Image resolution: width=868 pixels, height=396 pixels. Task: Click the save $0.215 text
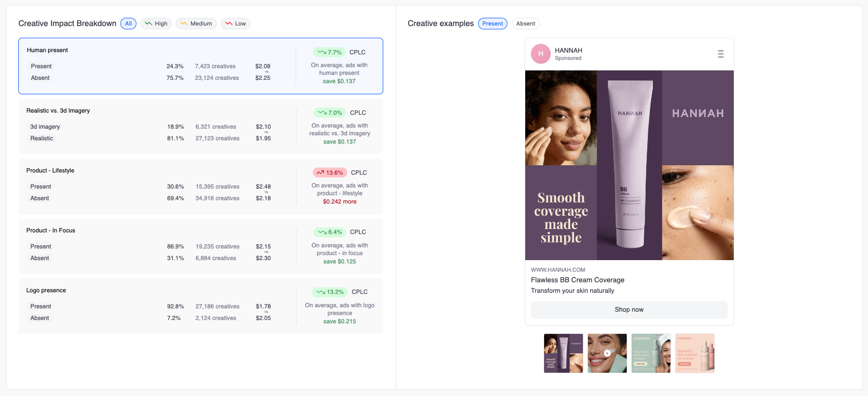click(339, 321)
